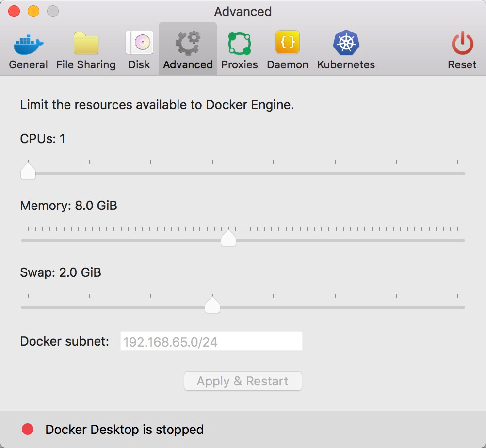Minimize the window with yellow button
Screen dimensions: 486x448
tap(33, 12)
